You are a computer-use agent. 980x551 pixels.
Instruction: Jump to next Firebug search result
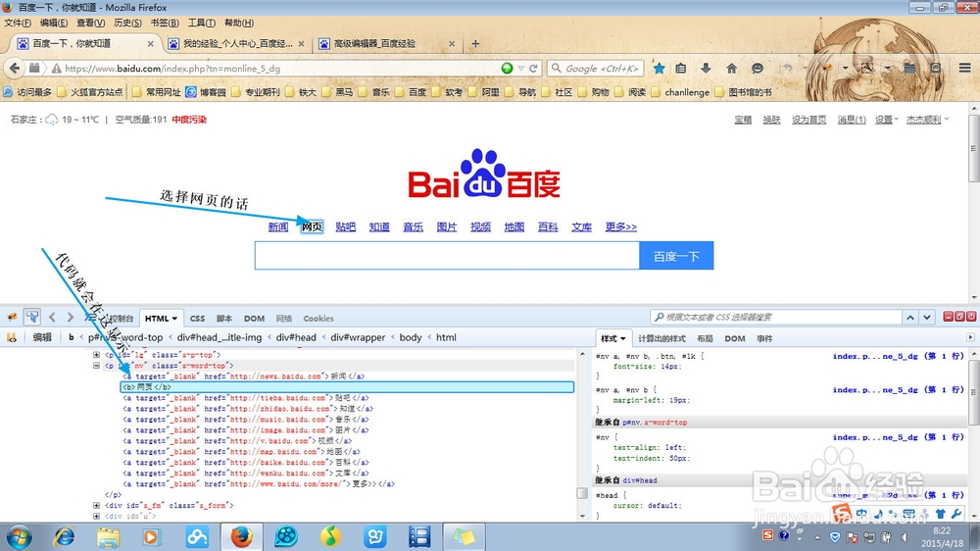(927, 318)
